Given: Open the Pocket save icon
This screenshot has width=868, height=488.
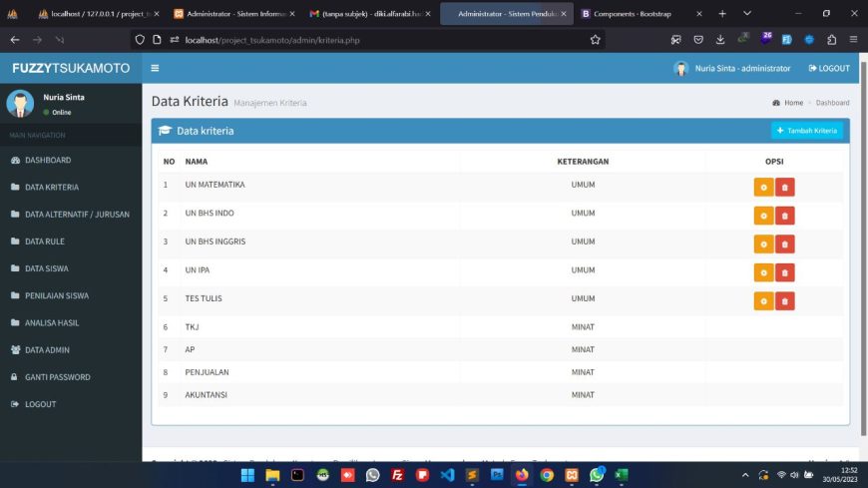Looking at the screenshot, I should [x=698, y=40].
